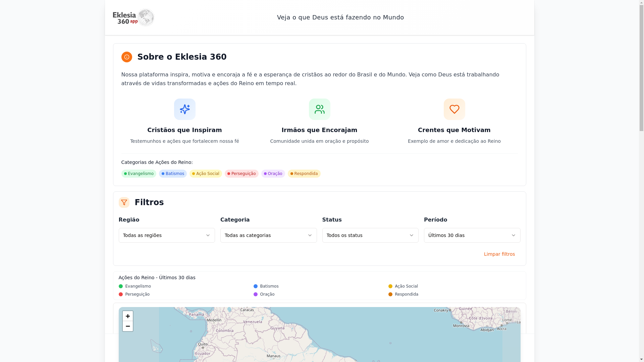The width and height of the screenshot is (644, 362).
Task: Click the green Evangelismo legend dot
Action: 121,286
